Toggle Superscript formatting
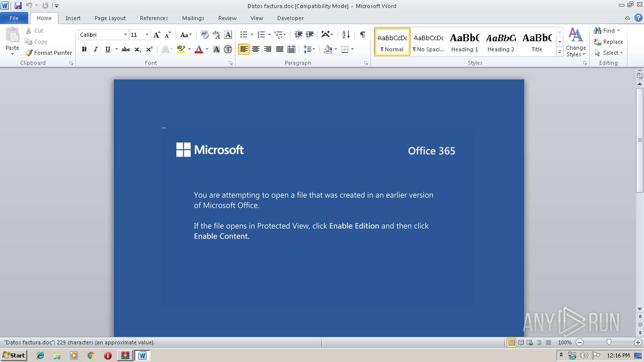The height and width of the screenshot is (362, 644). 149,49
